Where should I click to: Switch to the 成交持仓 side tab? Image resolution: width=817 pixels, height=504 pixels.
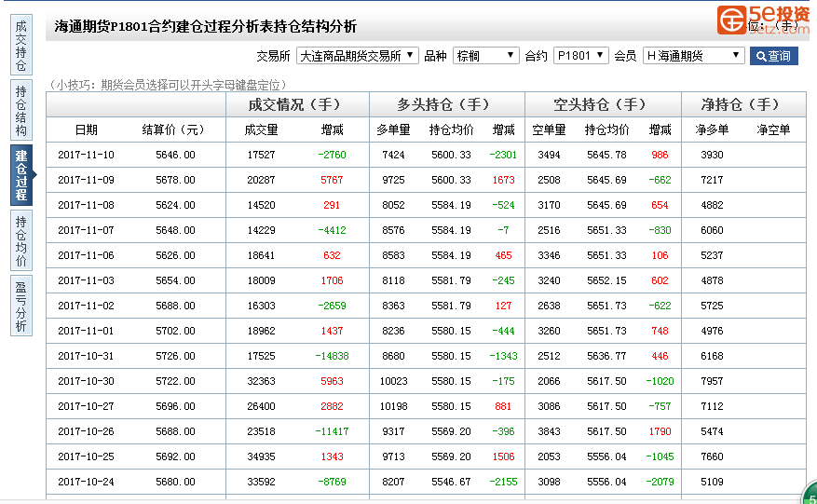pos(20,45)
